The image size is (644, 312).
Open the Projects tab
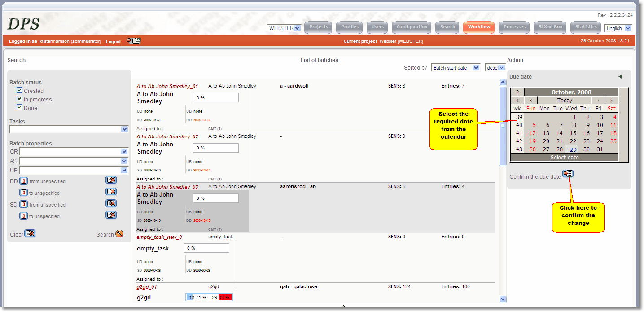[x=319, y=27]
